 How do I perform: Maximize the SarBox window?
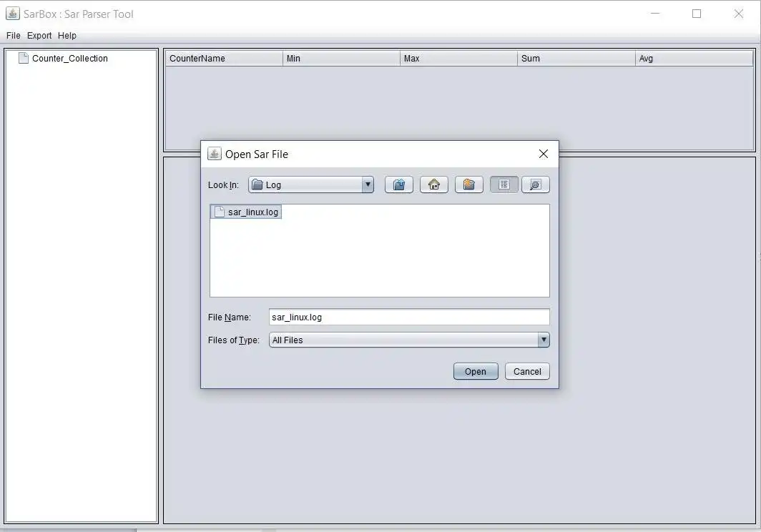point(697,14)
